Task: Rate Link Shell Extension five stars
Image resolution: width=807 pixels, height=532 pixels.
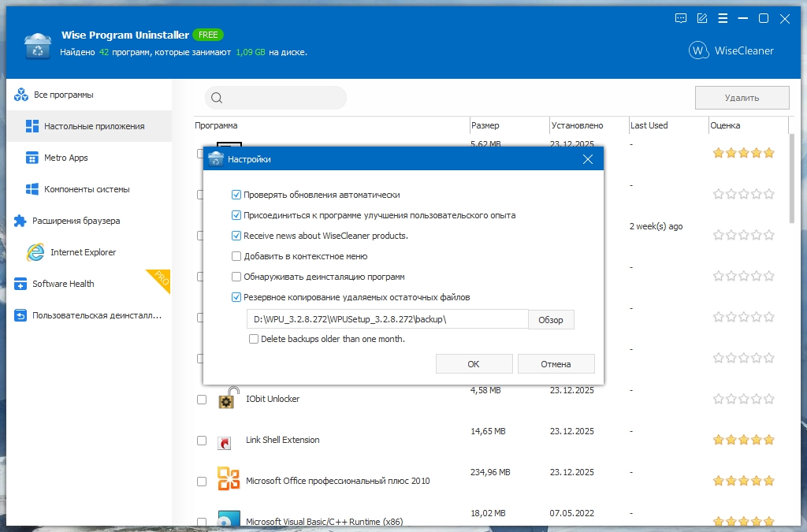Action: point(769,440)
